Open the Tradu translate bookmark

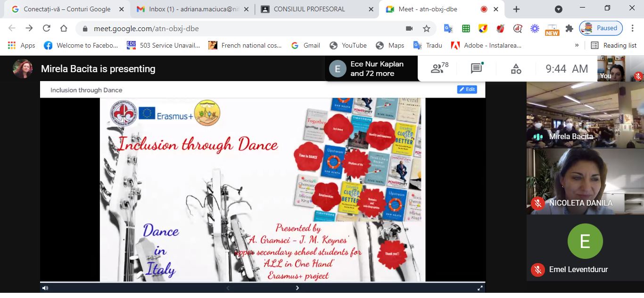(x=428, y=45)
